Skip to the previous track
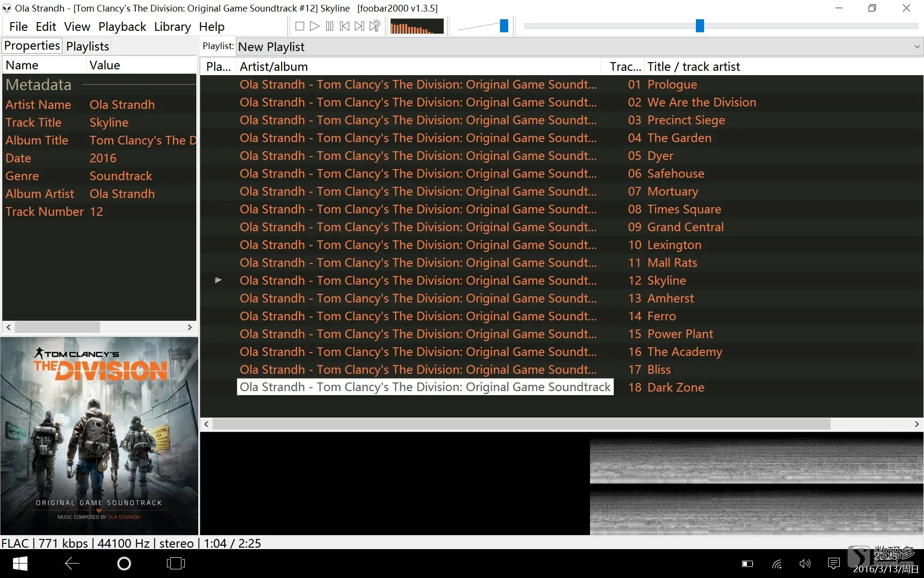This screenshot has width=924, height=578. [x=344, y=26]
